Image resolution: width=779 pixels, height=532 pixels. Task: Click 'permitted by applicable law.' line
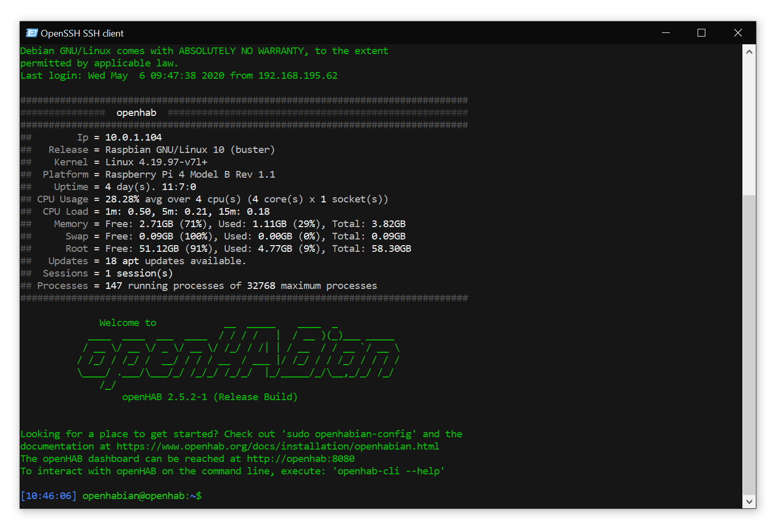pyautogui.click(x=99, y=63)
